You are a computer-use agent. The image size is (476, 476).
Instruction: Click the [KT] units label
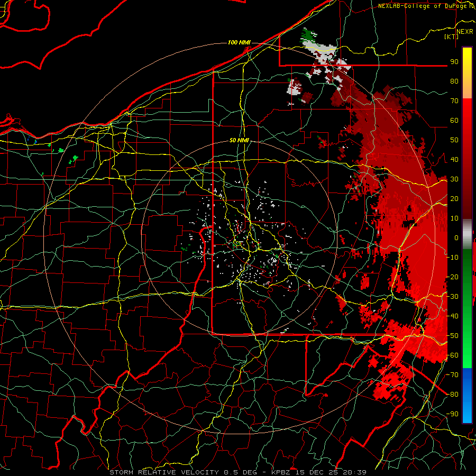[452, 36]
